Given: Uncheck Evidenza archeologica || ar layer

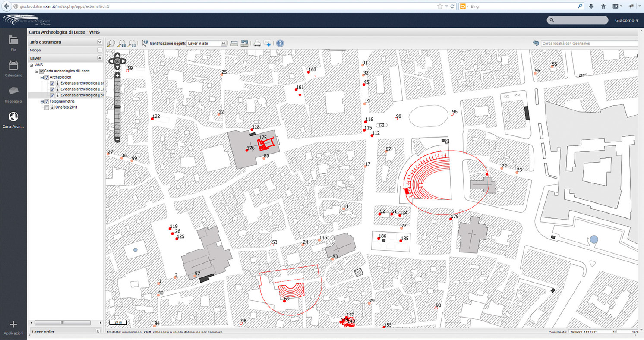Looking at the screenshot, I should [52, 83].
